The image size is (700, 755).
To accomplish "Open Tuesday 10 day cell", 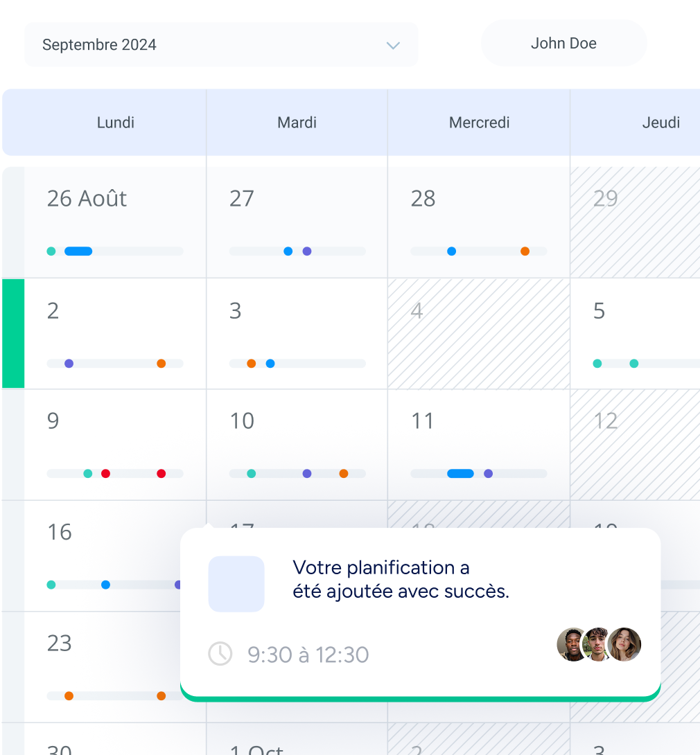I will [x=297, y=445].
